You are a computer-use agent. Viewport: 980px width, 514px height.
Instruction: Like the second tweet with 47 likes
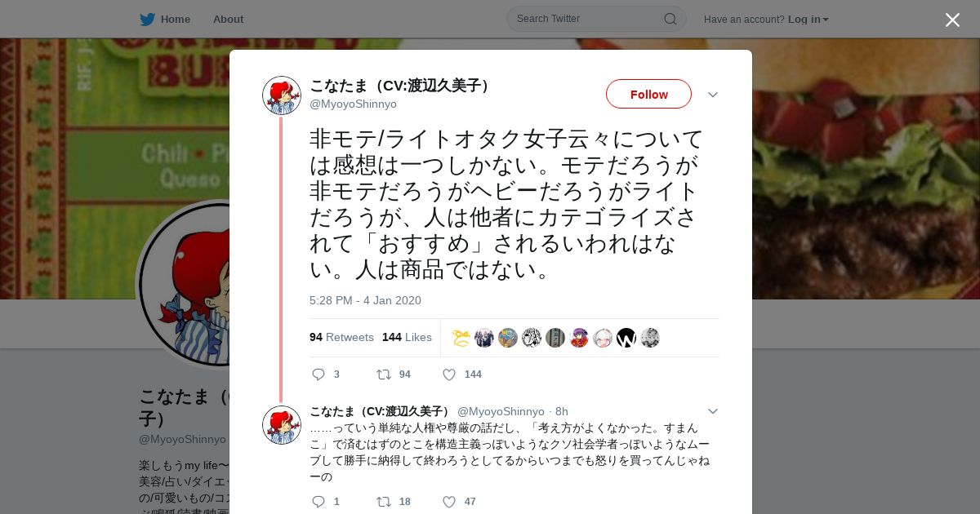tap(449, 502)
